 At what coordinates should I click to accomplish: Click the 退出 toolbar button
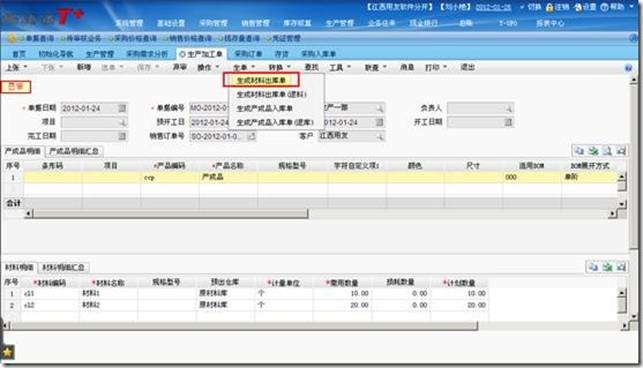[467, 67]
